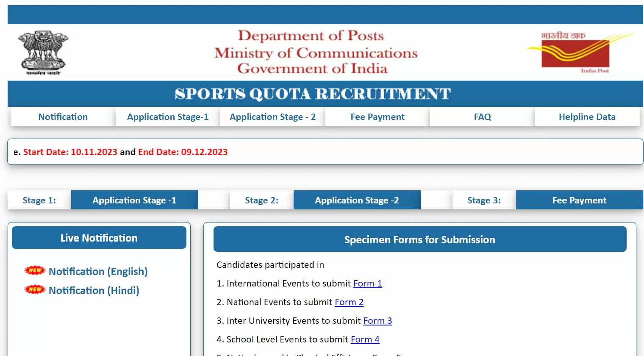Go to Fee Payment in the navigation bar

click(x=378, y=117)
